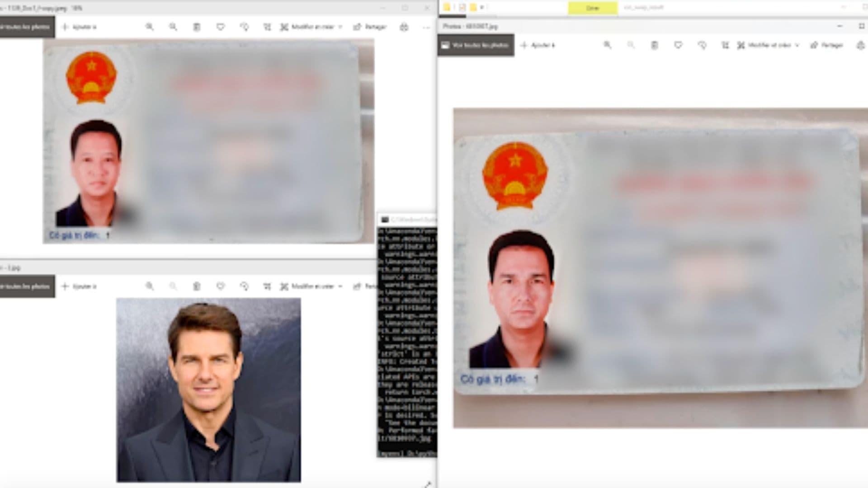This screenshot has height=488, width=868.
Task: Click 'Voir toutes les photos' in right window
Action: tap(476, 45)
